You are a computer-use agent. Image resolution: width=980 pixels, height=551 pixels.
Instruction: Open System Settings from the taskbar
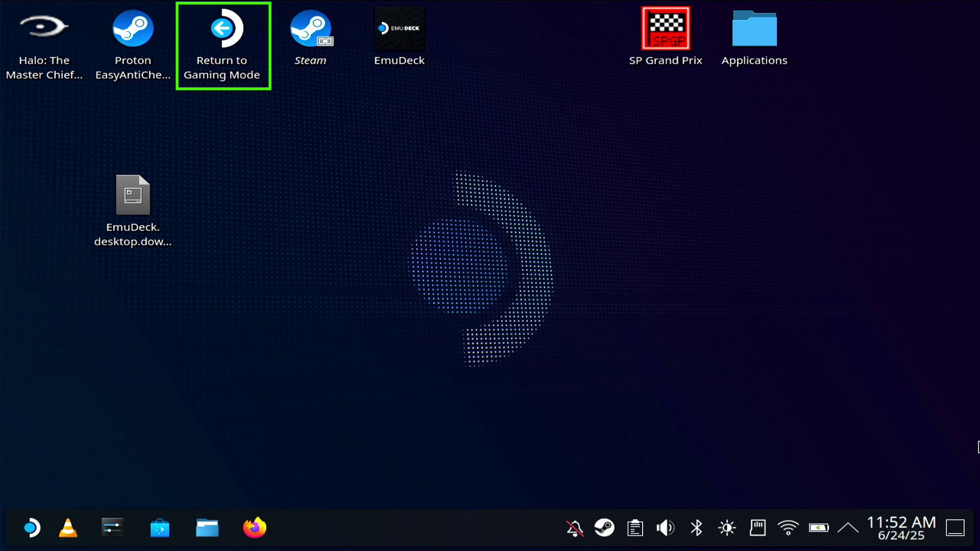coord(112,528)
